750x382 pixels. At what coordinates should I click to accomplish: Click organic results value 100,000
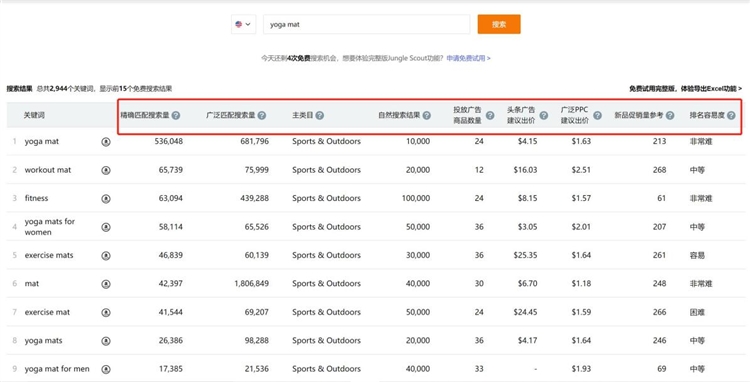(x=416, y=198)
